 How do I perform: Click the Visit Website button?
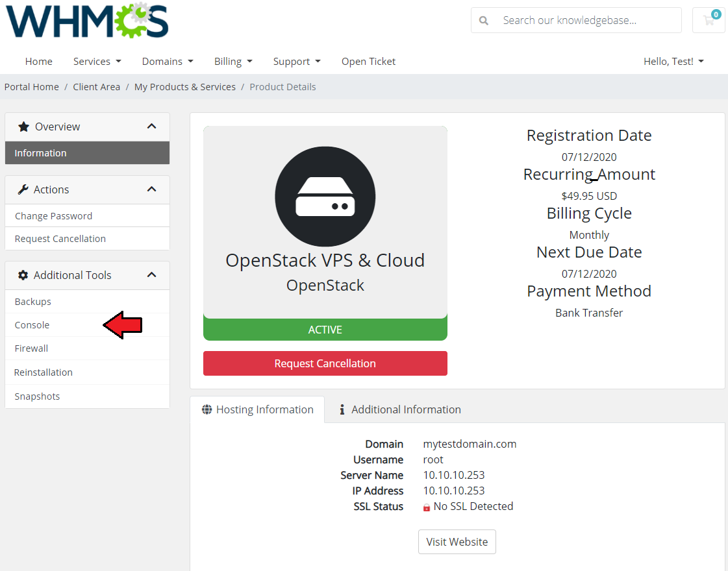(457, 542)
